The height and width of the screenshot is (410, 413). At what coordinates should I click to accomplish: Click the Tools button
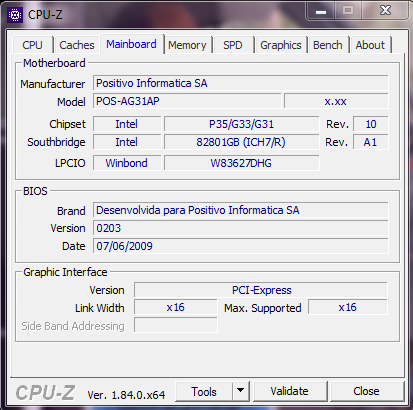pyautogui.click(x=204, y=392)
